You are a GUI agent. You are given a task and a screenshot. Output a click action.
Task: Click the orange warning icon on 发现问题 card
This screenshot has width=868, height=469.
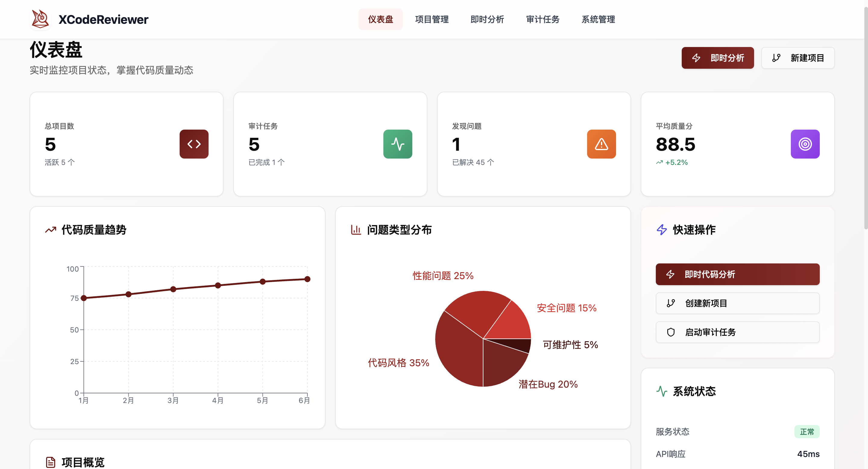(601, 144)
